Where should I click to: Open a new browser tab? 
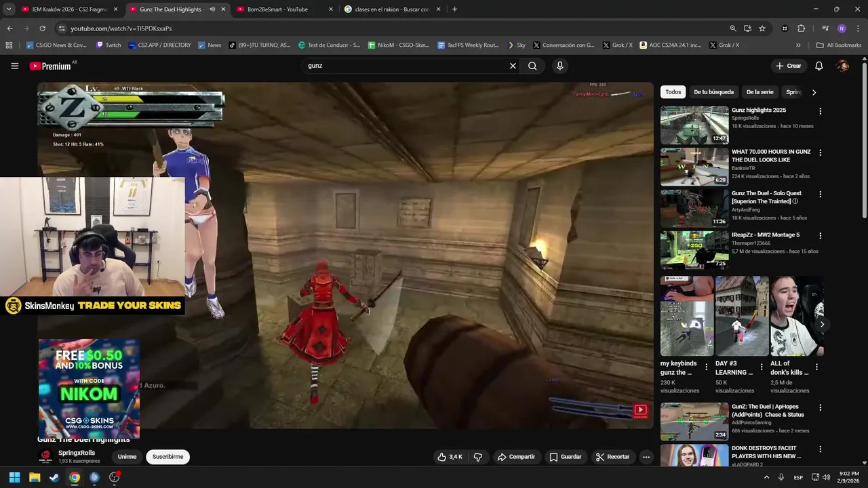tap(454, 9)
